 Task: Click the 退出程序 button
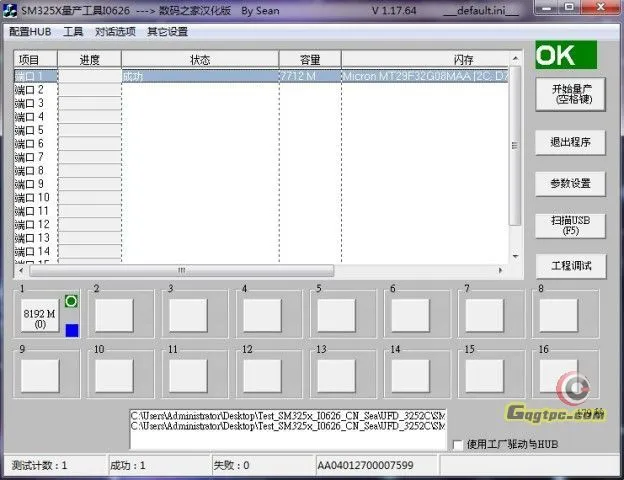570,142
